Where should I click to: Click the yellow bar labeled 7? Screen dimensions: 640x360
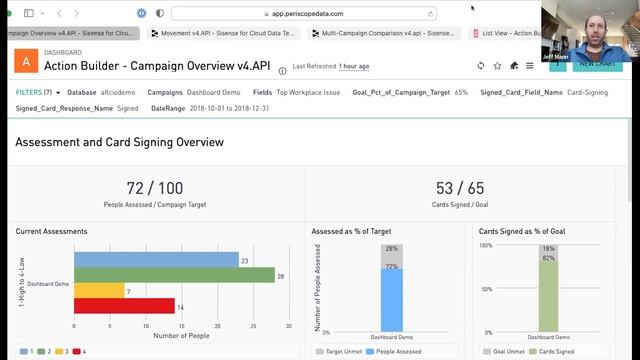pyautogui.click(x=99, y=291)
